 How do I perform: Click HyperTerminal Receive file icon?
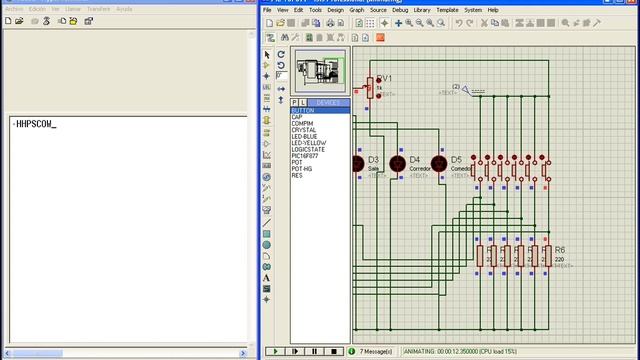(x=73, y=21)
